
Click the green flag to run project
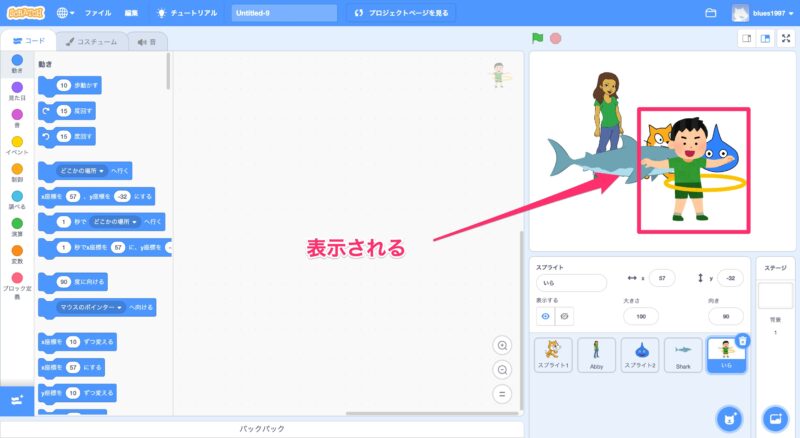[x=537, y=39]
